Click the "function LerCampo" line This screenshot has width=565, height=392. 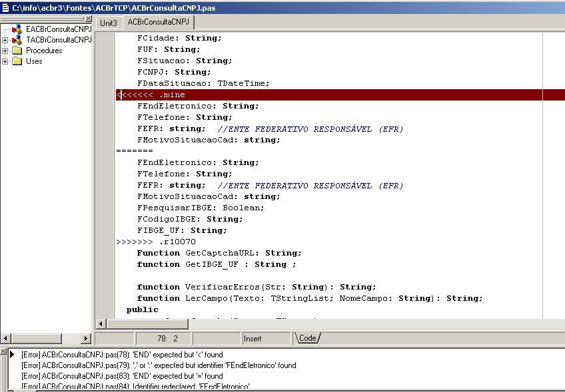coord(310,298)
